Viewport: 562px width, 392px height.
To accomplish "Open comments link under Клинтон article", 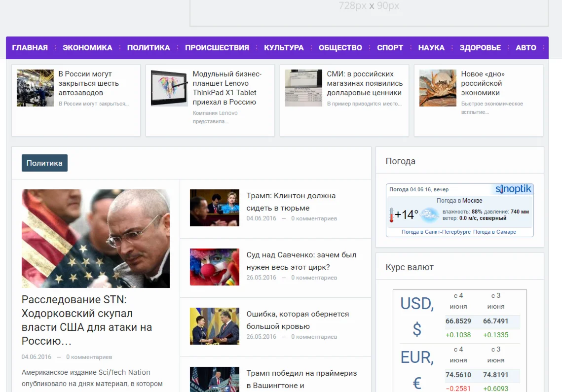I will [314, 218].
